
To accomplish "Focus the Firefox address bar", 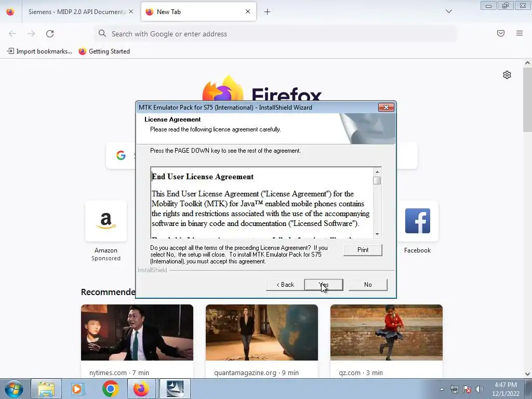I will coord(275,34).
